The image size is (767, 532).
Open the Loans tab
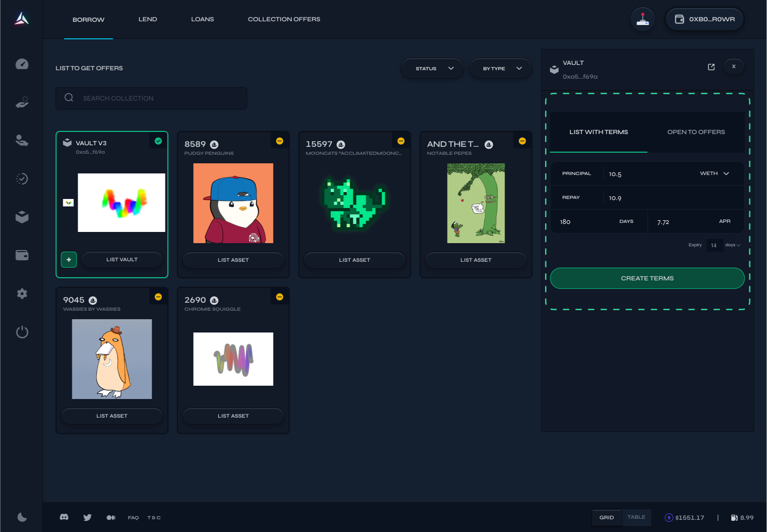(x=203, y=19)
